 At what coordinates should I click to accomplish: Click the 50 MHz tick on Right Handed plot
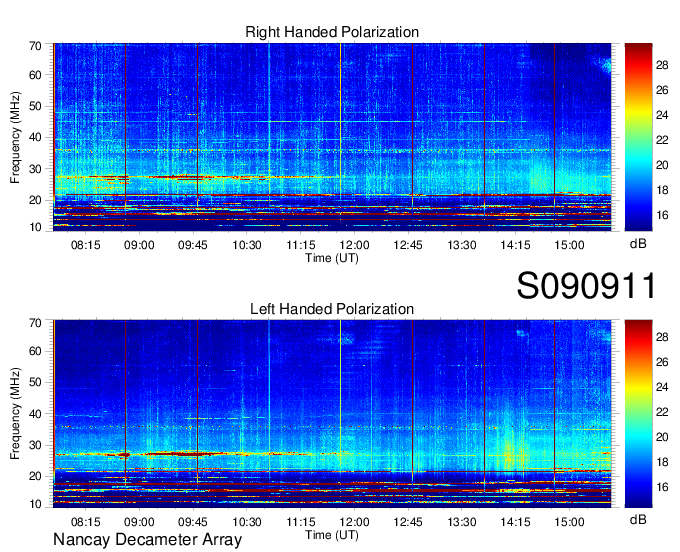(35, 106)
